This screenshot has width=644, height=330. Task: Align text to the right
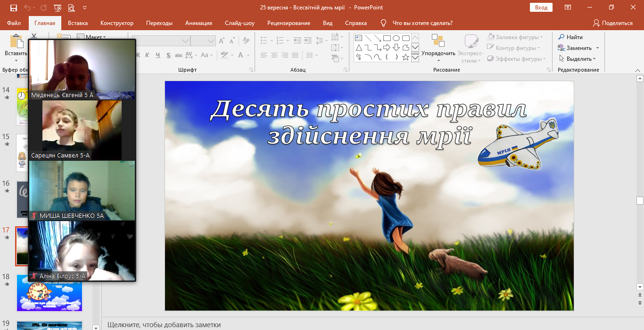click(285, 55)
